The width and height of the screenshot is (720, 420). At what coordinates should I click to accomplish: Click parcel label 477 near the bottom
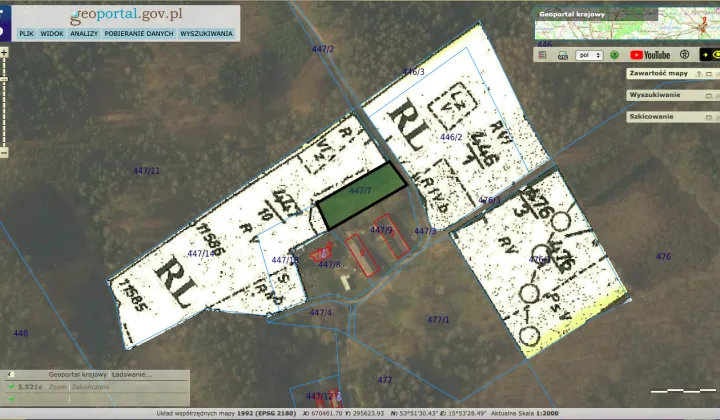384,380
